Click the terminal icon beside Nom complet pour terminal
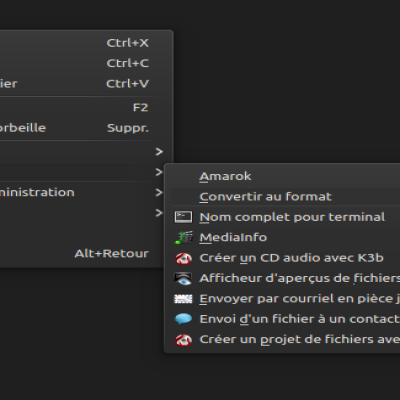 coord(183,217)
